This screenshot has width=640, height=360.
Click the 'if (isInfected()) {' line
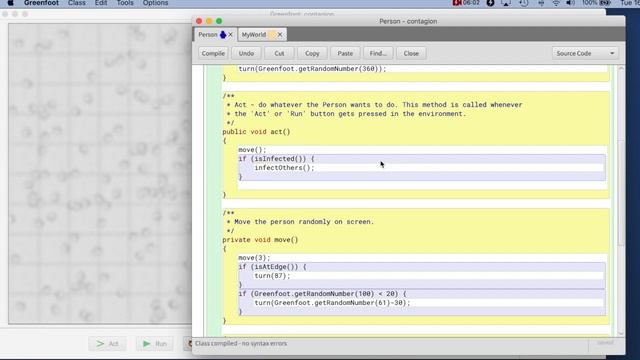click(276, 159)
